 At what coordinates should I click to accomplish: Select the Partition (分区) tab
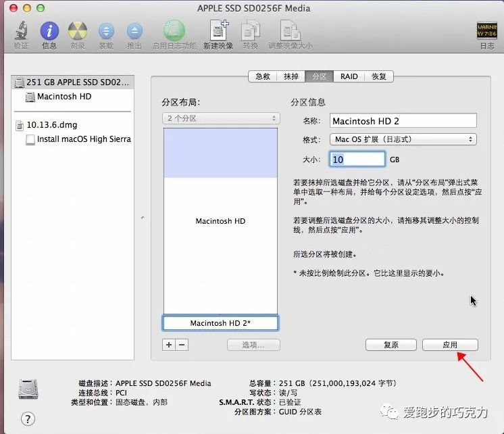pyautogui.click(x=319, y=76)
